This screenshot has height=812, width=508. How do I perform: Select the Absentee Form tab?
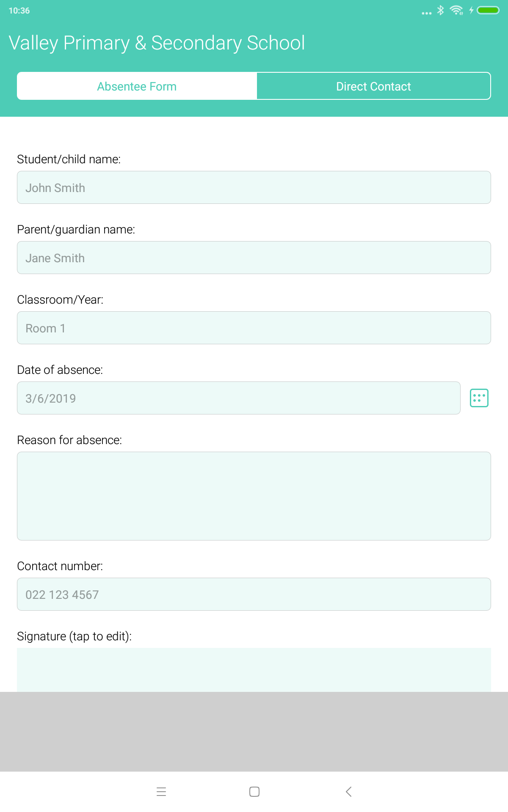click(137, 86)
